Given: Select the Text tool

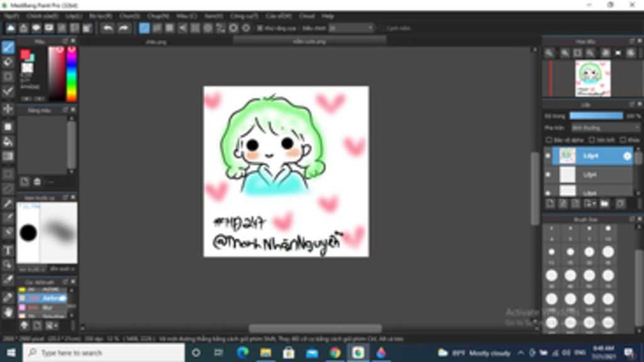Looking at the screenshot, I should (x=8, y=250).
